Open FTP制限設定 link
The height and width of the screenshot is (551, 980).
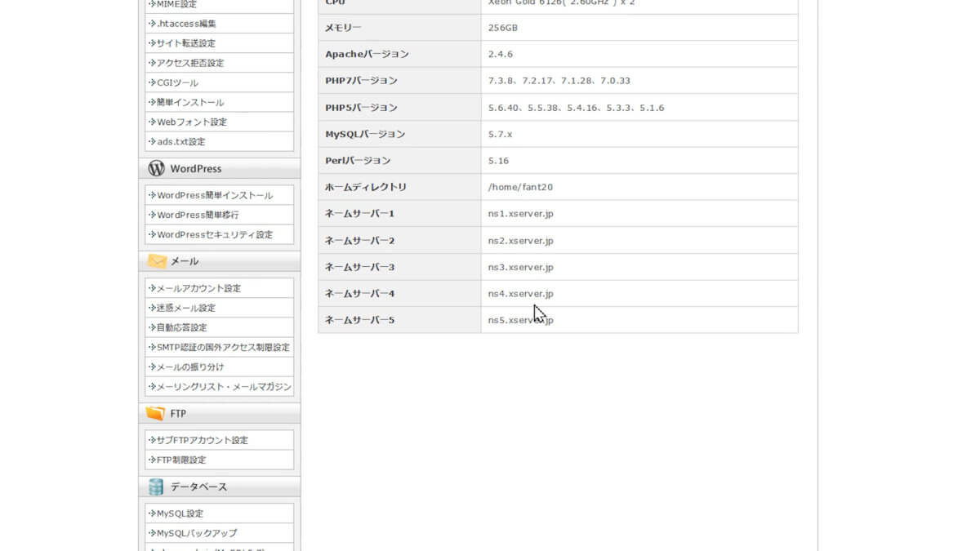[181, 460]
